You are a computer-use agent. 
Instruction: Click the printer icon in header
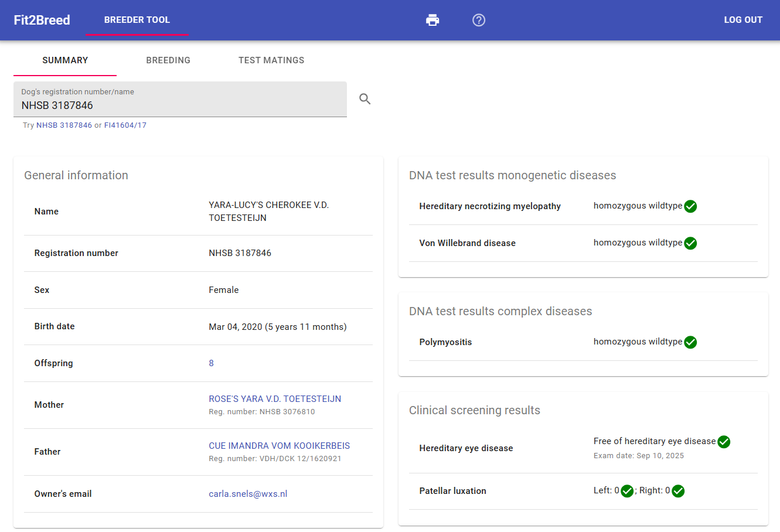[x=432, y=20]
